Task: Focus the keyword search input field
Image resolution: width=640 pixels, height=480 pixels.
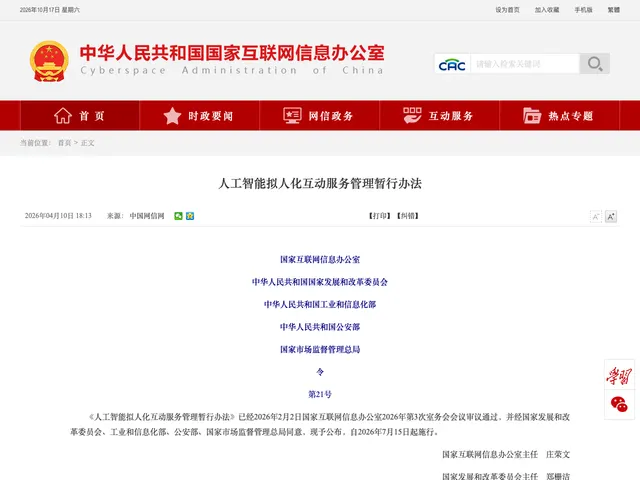Action: 525,64
